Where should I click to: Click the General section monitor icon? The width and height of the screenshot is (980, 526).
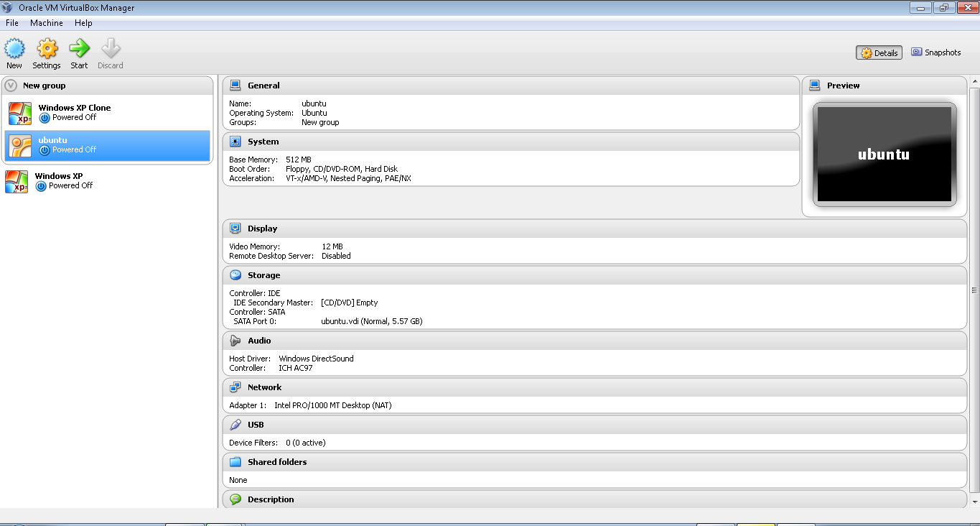point(235,85)
